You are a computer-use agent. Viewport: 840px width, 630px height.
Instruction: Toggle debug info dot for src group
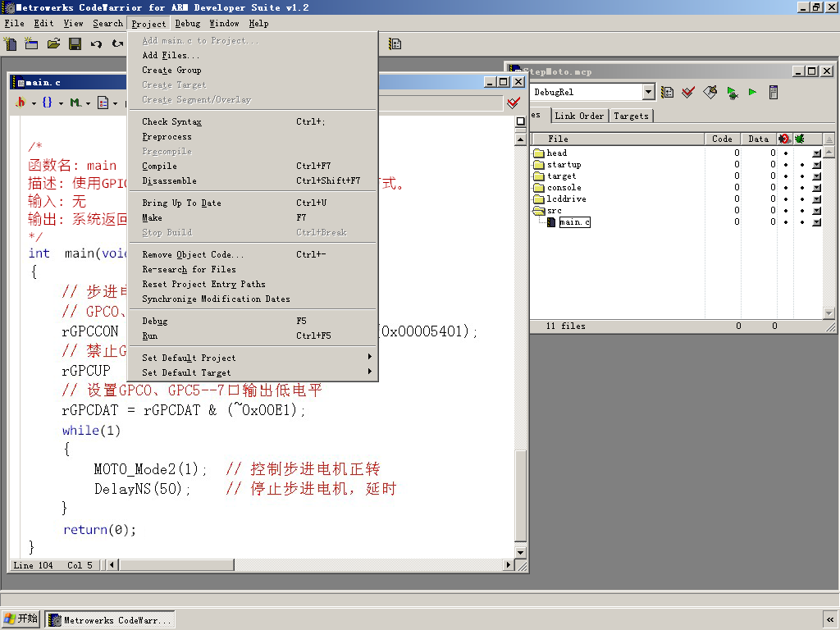pos(802,211)
